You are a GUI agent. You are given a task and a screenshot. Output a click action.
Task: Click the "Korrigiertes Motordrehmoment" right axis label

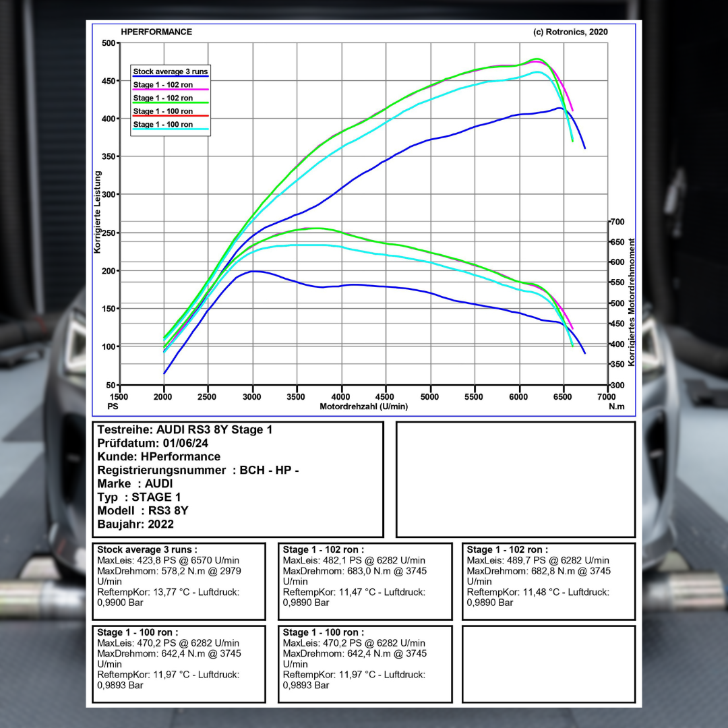[632, 301]
